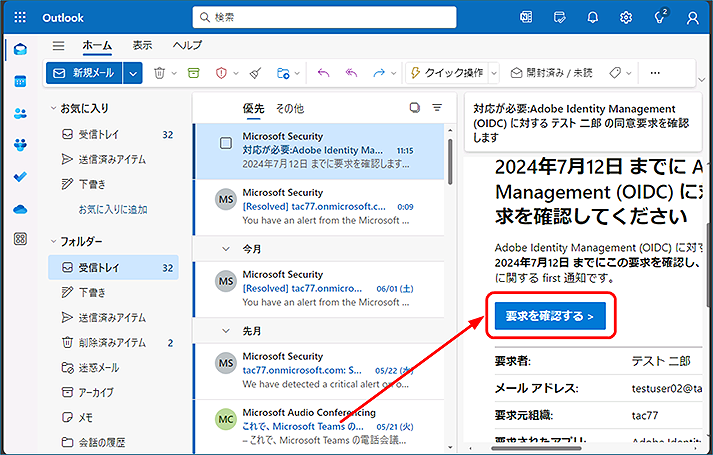Switch to ヘルプ tab

point(187,45)
